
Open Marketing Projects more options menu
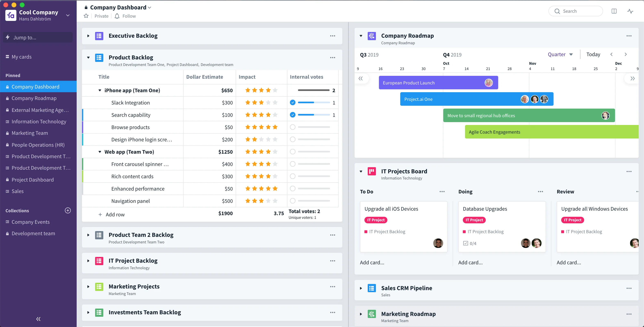(x=332, y=286)
